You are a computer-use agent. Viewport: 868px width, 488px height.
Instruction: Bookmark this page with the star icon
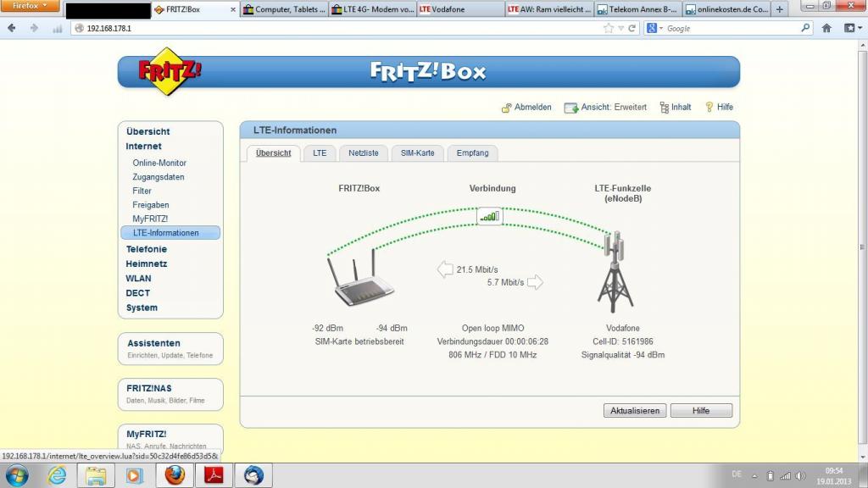point(609,28)
